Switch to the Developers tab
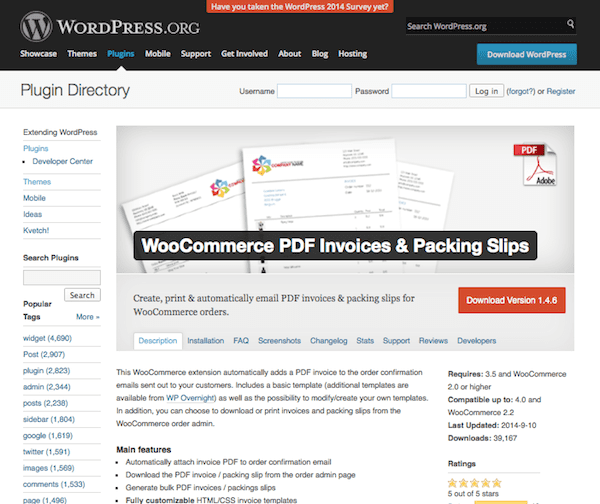 tap(476, 341)
